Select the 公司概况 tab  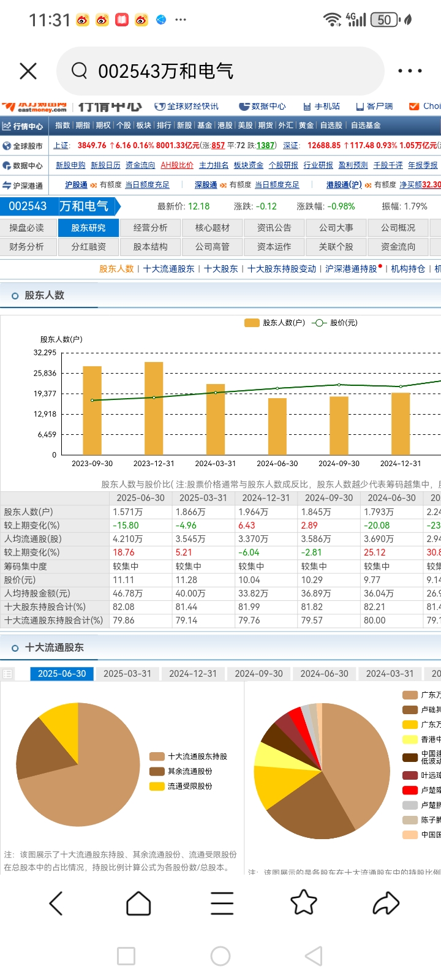point(398,228)
